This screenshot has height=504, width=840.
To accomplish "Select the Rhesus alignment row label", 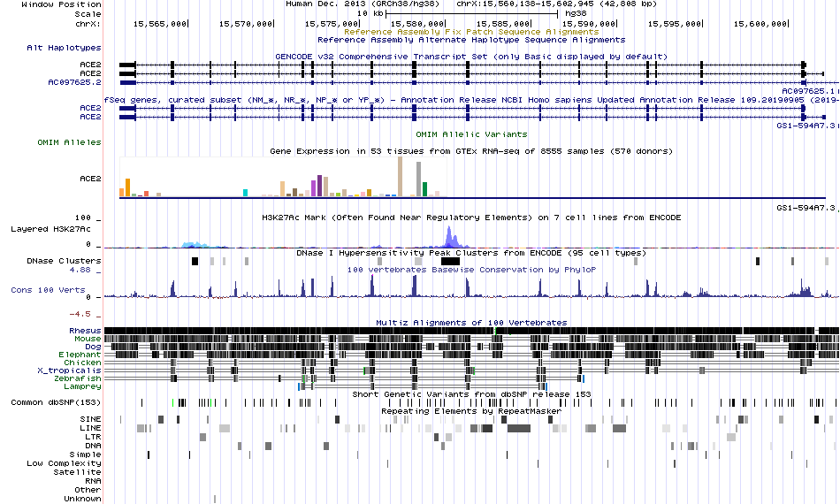I will 85,331.
